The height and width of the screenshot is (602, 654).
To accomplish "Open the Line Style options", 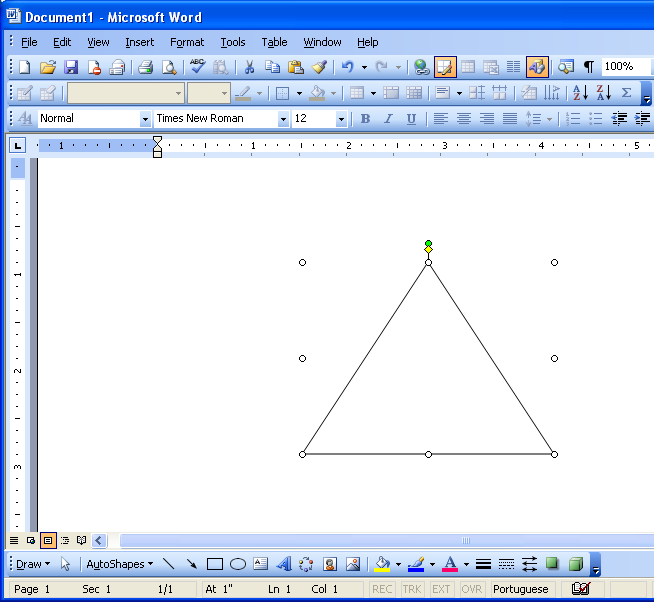I will [483, 564].
